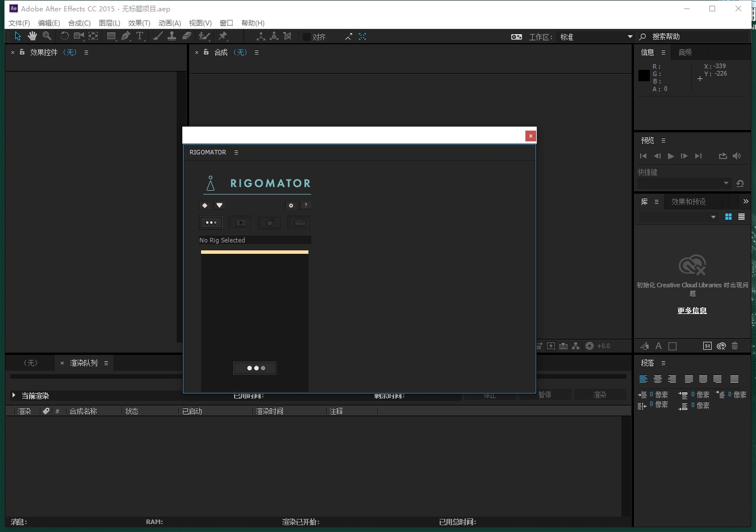Click the 更多信息 link
This screenshot has height=532, width=756.
(692, 311)
